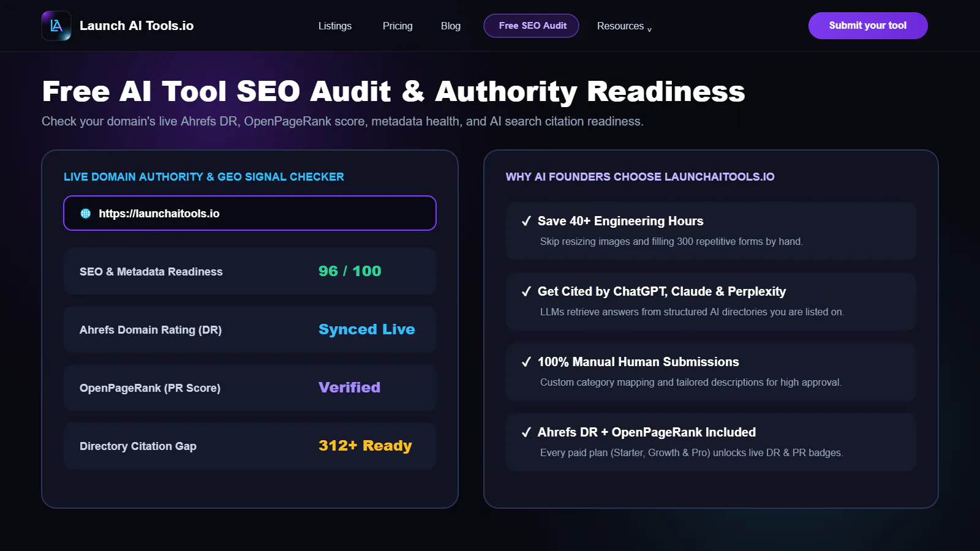Click the Launch AI Tools logo icon
Screen dimensions: 980x551
click(56, 26)
